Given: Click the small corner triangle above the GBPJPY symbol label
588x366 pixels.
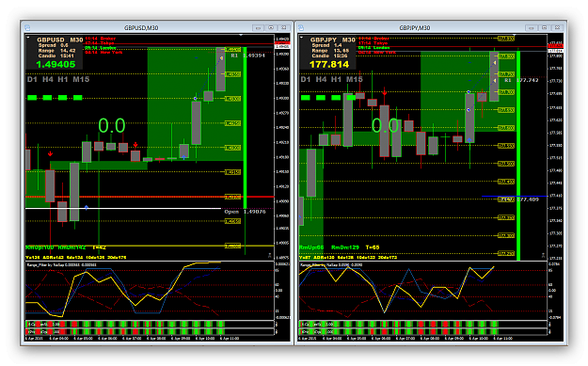Looking at the screenshot, I should (301, 37).
